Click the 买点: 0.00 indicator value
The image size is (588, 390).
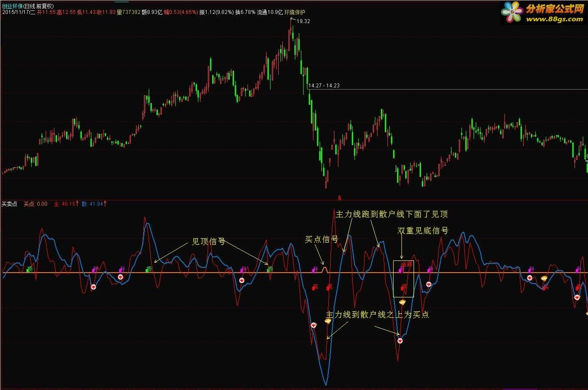point(36,203)
